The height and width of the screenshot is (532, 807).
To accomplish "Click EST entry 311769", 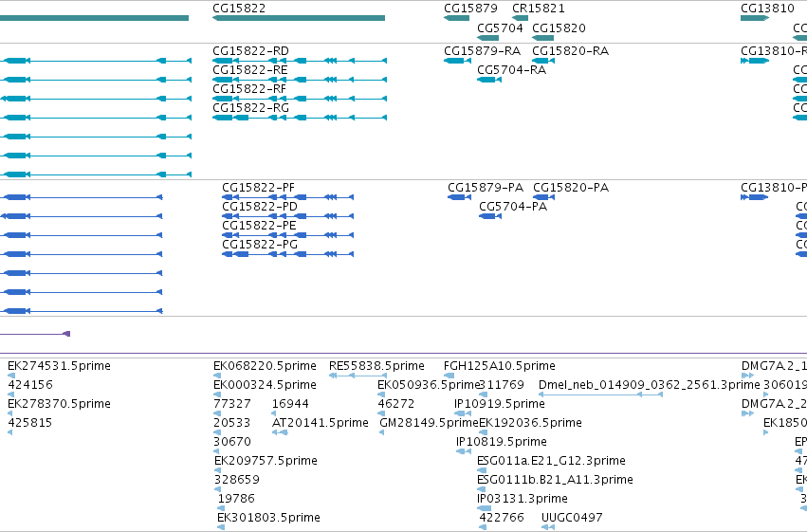I will pyautogui.click(x=502, y=385).
